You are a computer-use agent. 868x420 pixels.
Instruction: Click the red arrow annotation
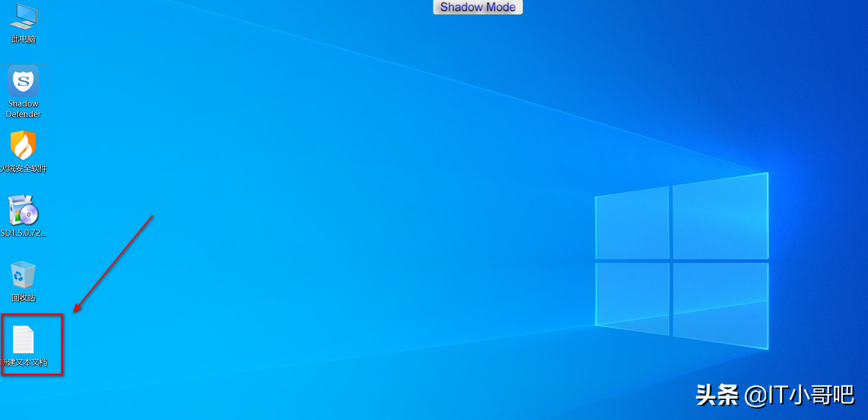point(113,264)
